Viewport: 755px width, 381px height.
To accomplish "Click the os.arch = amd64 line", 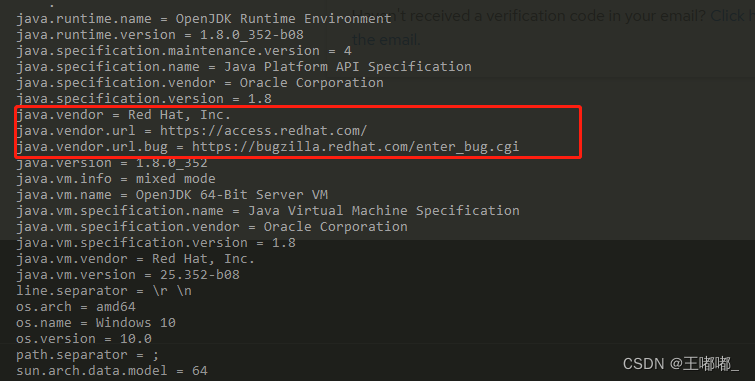I will point(76,306).
